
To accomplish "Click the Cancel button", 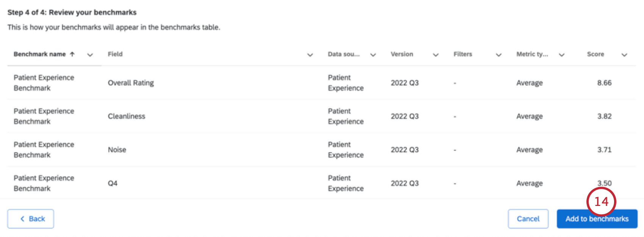I will (x=528, y=219).
